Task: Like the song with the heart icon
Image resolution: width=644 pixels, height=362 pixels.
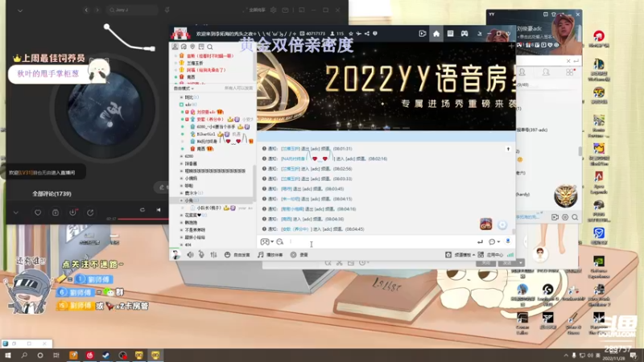Action: [38, 212]
